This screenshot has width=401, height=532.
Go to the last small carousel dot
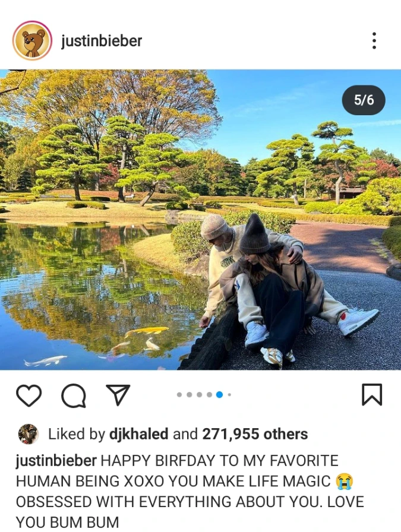[x=229, y=395]
